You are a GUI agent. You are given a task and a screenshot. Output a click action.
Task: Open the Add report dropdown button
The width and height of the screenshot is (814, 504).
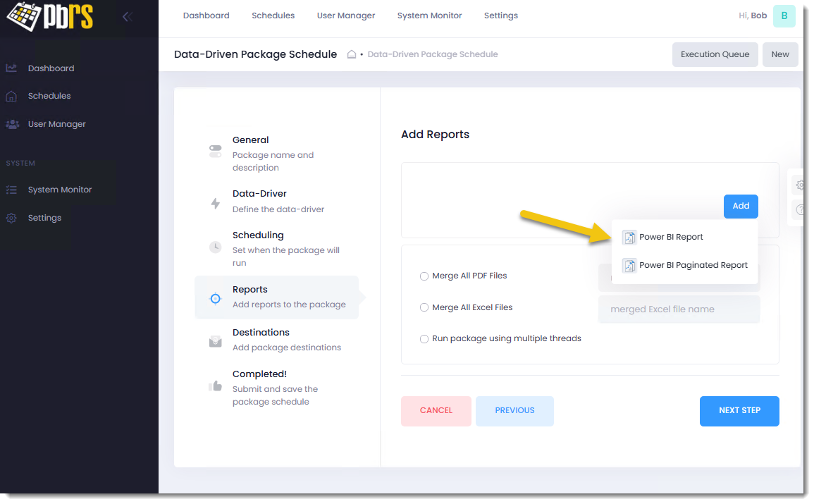click(740, 206)
